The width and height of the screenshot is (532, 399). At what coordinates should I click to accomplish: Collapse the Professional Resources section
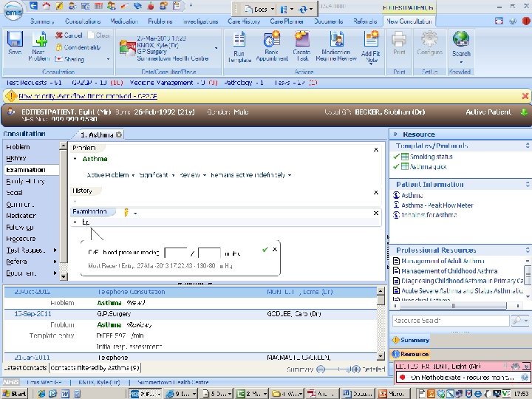point(528,250)
